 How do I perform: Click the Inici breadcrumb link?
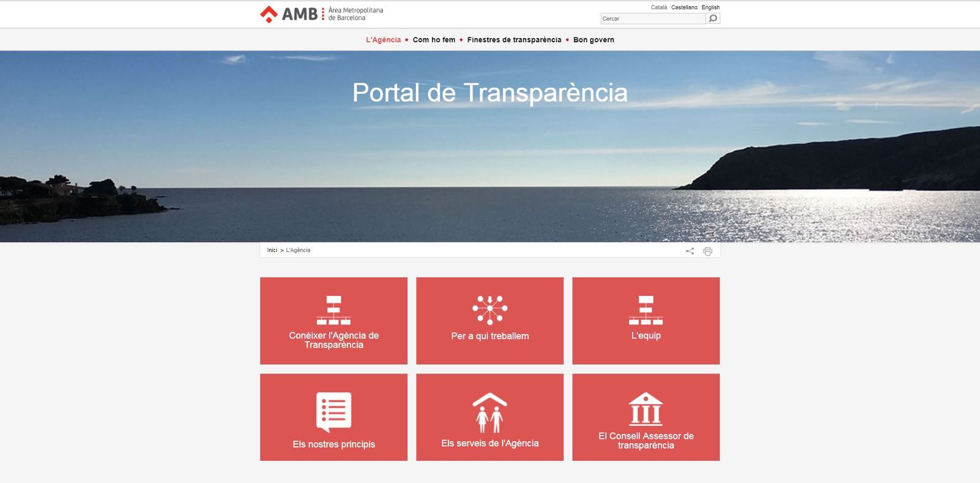click(272, 250)
